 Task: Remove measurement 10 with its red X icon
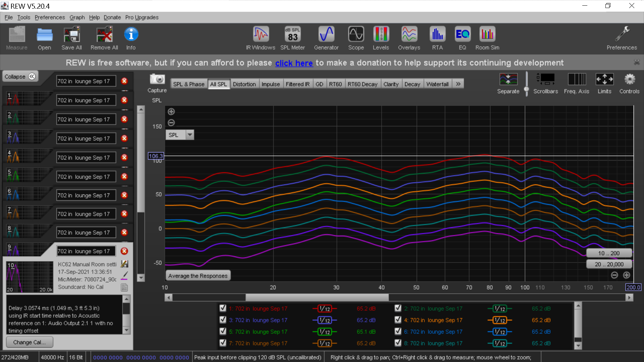tap(124, 251)
